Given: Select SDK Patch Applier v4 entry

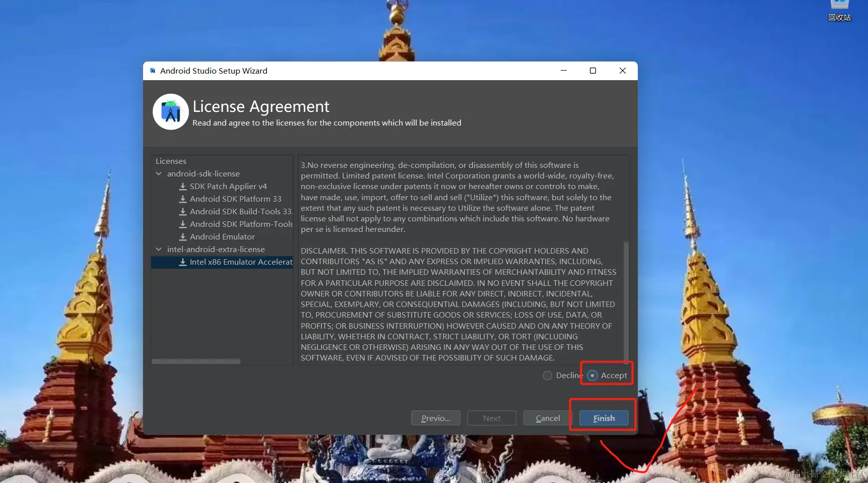Looking at the screenshot, I should point(228,187).
